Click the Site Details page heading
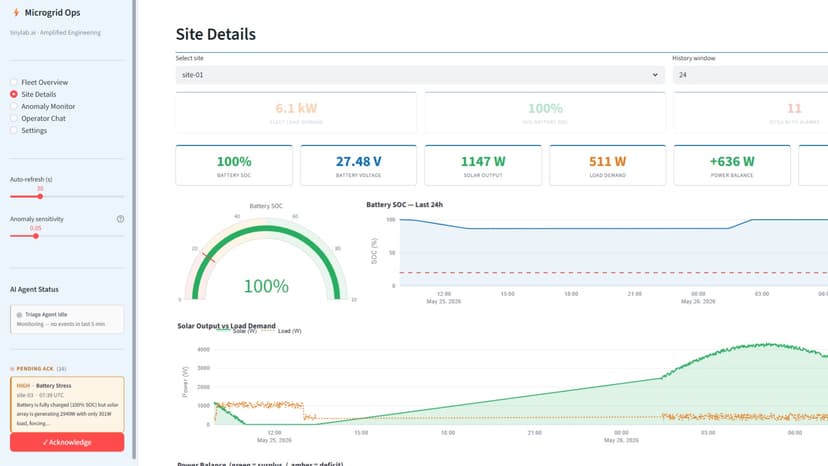 215,34
